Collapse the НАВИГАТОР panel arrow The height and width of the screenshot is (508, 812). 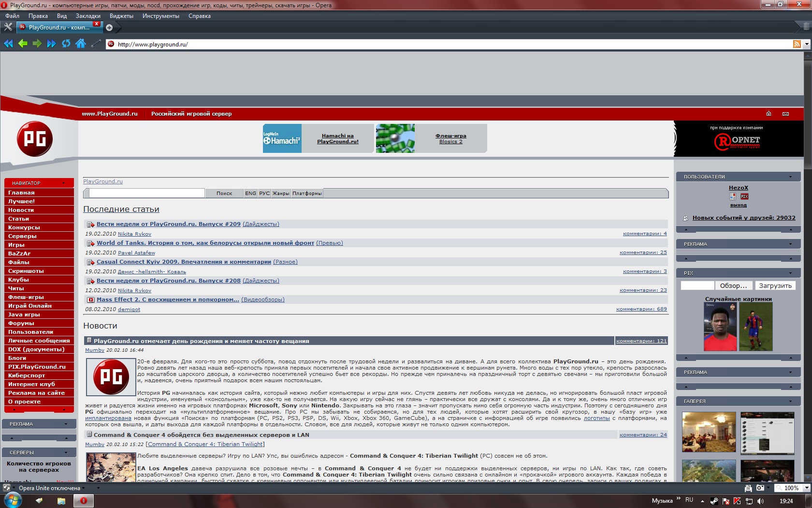64,183
